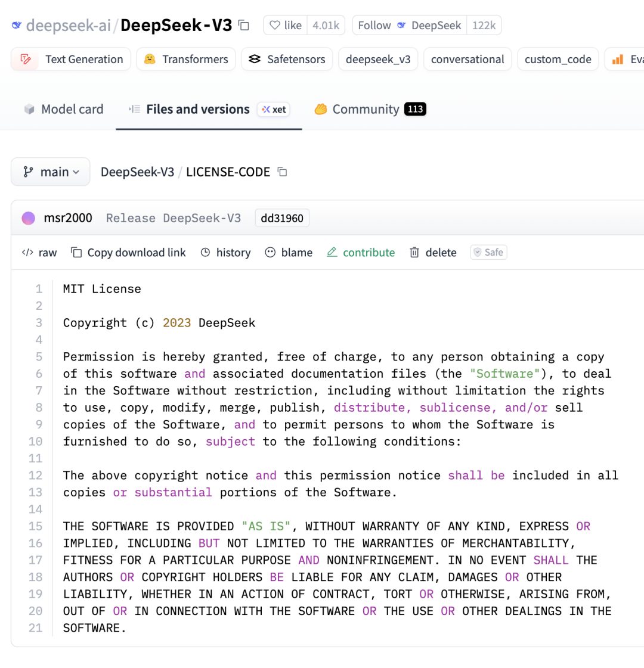Screen dimensions: 644x668
Task: Select the conversational tag
Action: 467,59
